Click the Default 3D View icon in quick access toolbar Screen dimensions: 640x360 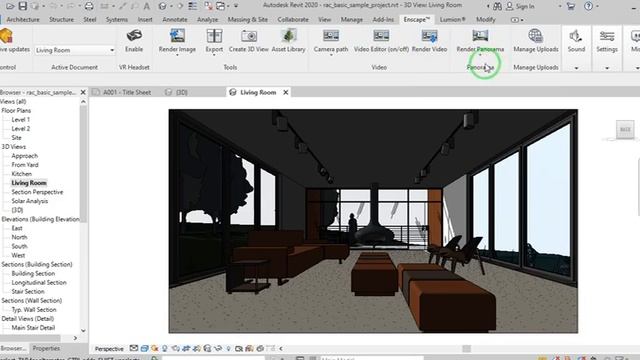[x=162, y=6]
